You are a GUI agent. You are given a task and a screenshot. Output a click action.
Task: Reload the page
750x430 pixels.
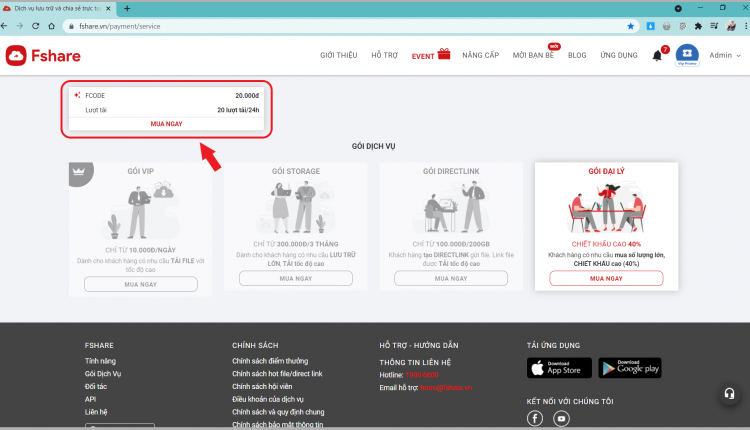(35, 26)
